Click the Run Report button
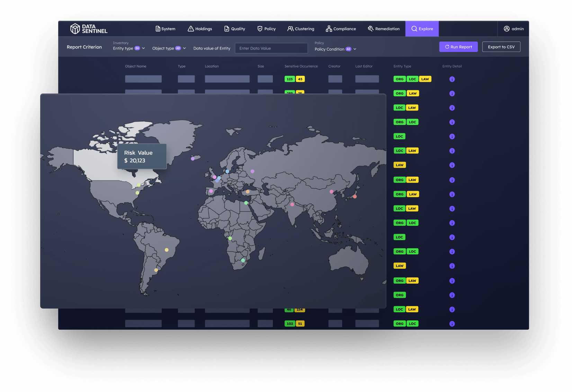The image size is (572, 392). pos(458,47)
